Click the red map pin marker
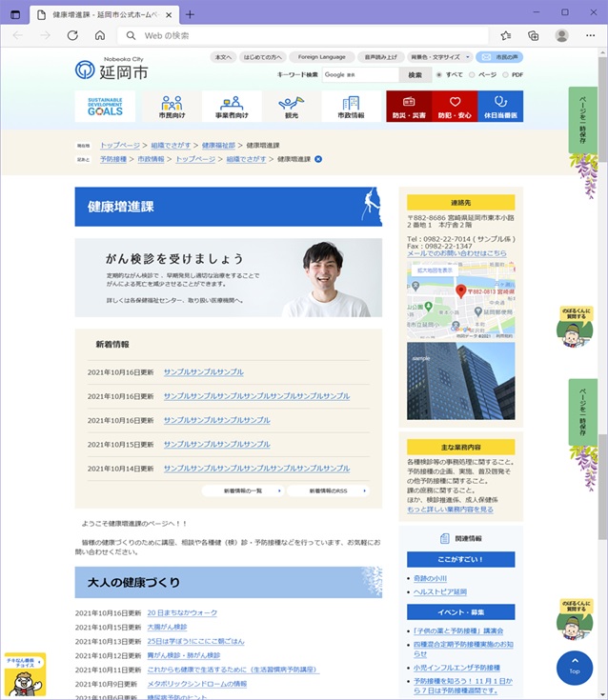This screenshot has height=700, width=608. point(460,292)
